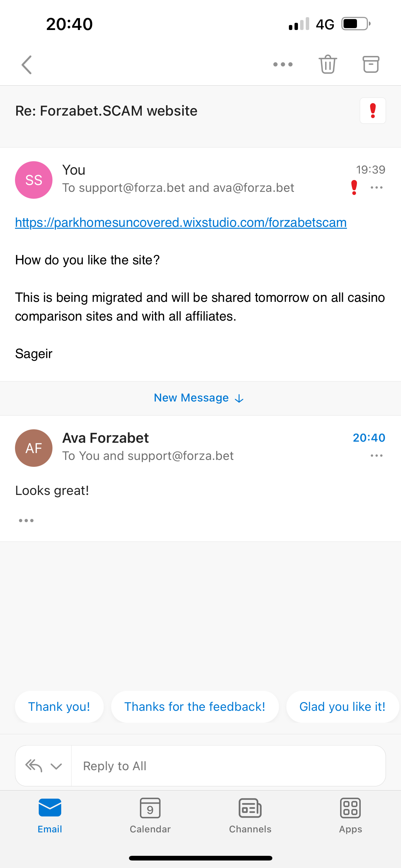
Task: Select the "Glad you like it!" reply
Action: coord(342,706)
